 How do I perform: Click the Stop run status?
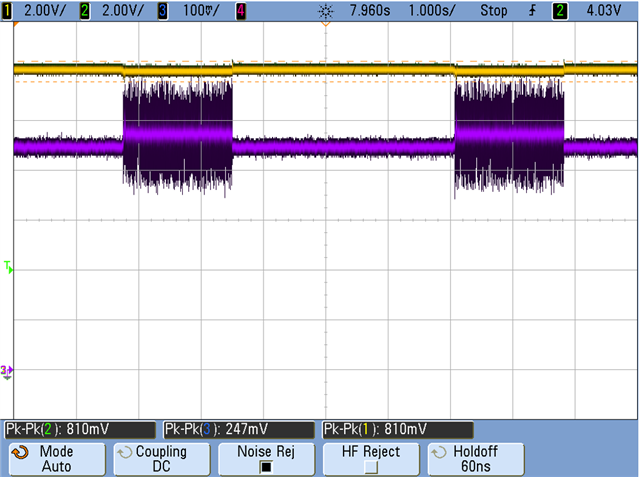tap(493, 11)
